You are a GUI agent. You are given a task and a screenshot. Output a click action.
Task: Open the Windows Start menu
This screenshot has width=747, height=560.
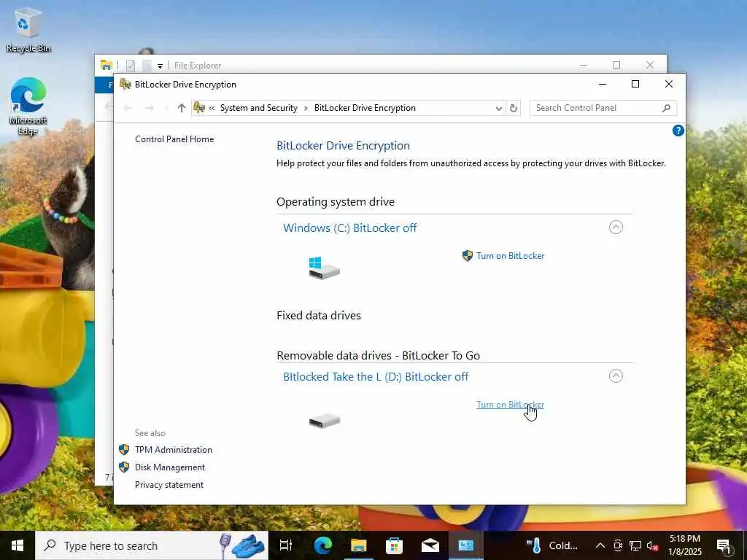[18, 545]
